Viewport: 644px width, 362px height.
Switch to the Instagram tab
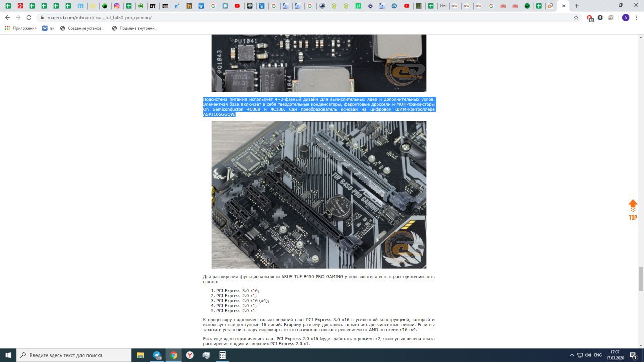pos(117,6)
